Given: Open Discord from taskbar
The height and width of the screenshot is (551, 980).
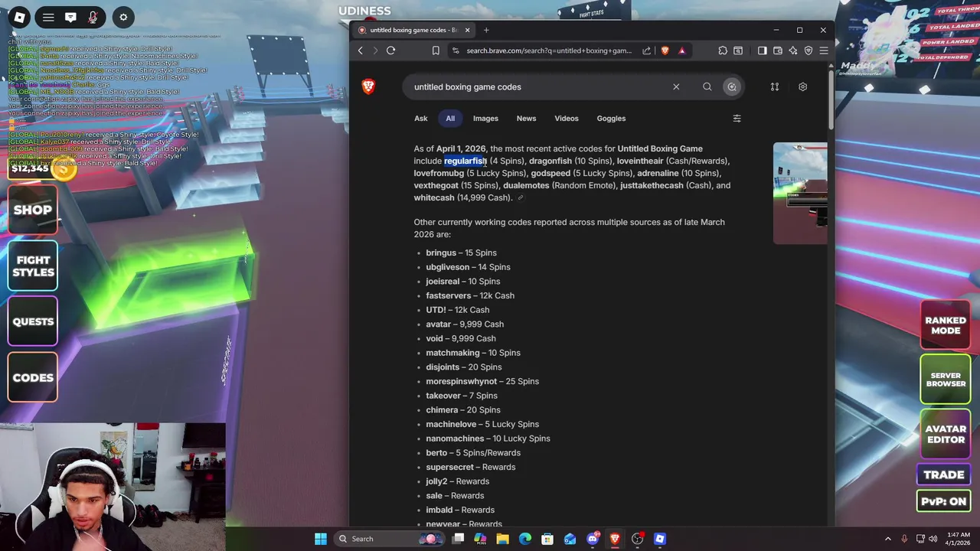Looking at the screenshot, I should pyautogui.click(x=593, y=539).
